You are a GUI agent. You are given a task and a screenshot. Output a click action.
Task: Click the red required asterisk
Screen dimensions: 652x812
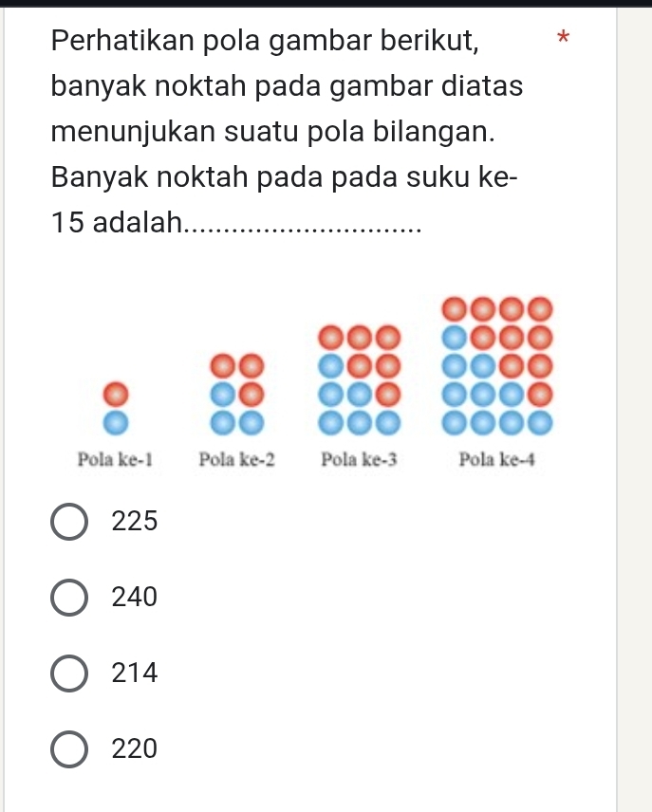(563, 37)
